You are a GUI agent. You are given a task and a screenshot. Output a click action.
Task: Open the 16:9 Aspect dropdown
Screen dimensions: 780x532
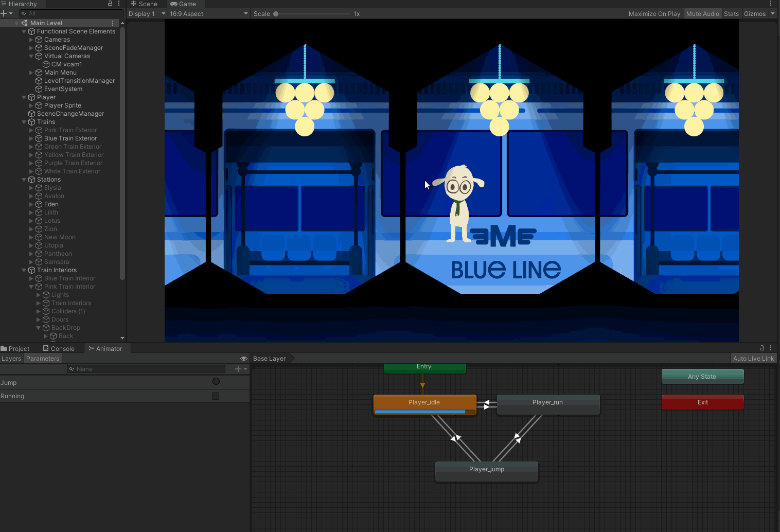(208, 14)
